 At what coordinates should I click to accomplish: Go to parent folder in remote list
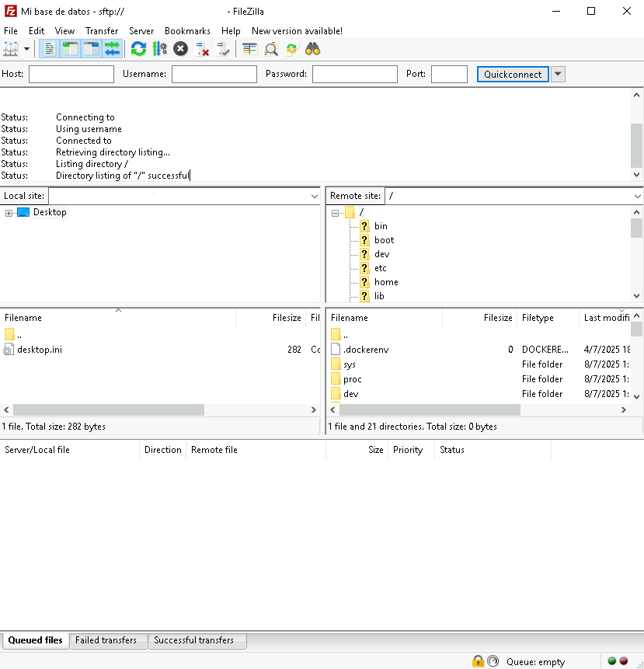click(340, 335)
